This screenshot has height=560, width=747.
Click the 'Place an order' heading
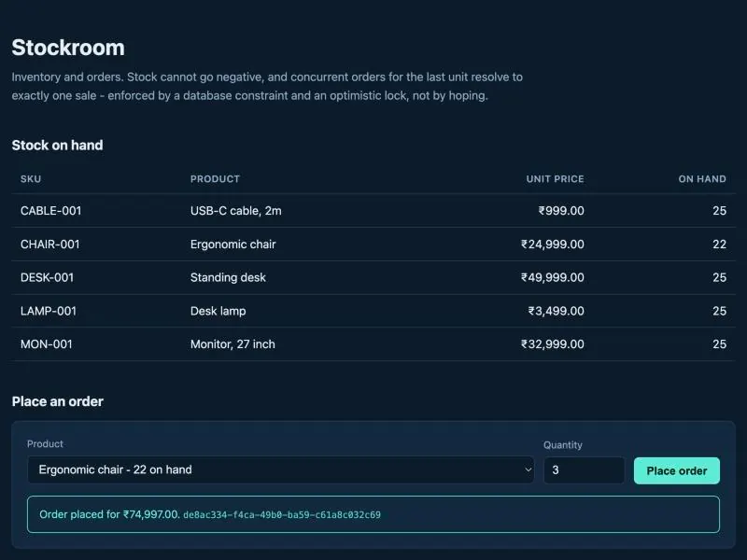pyautogui.click(x=58, y=401)
